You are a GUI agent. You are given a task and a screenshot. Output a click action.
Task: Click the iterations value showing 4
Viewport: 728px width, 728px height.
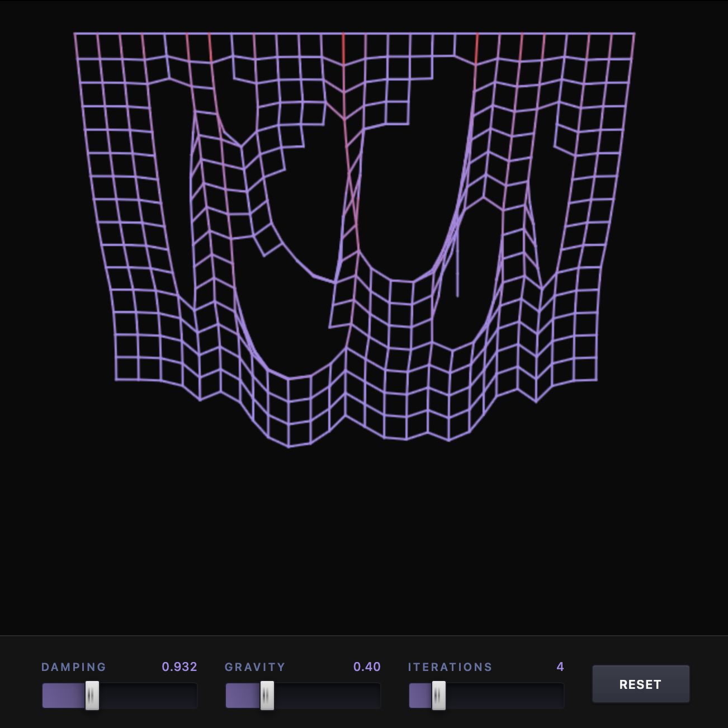560,666
